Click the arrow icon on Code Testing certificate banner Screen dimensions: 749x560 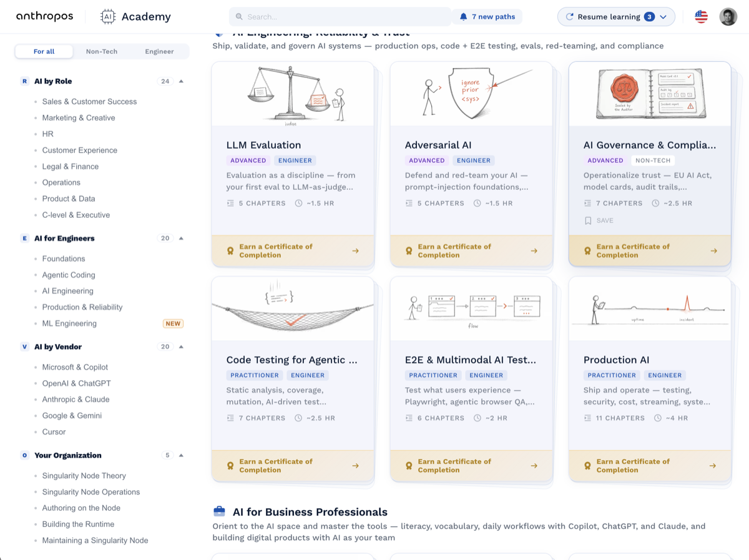click(355, 466)
